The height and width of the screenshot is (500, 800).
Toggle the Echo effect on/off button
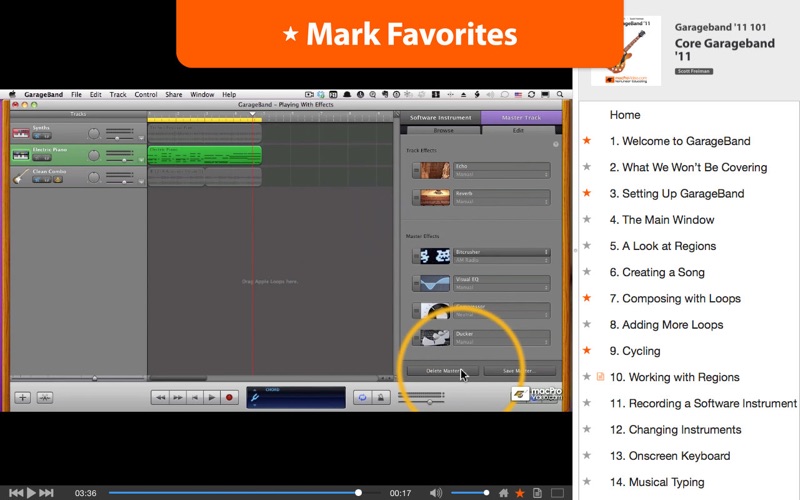click(x=416, y=170)
